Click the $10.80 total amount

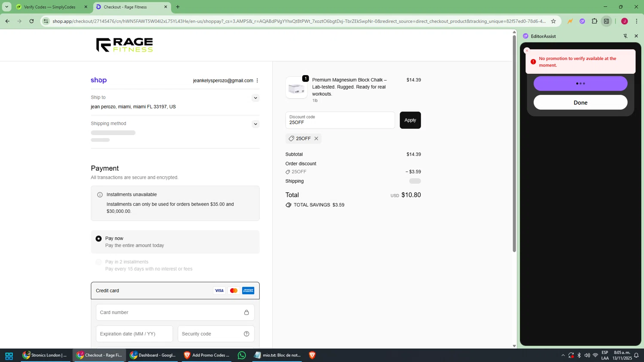411,195
